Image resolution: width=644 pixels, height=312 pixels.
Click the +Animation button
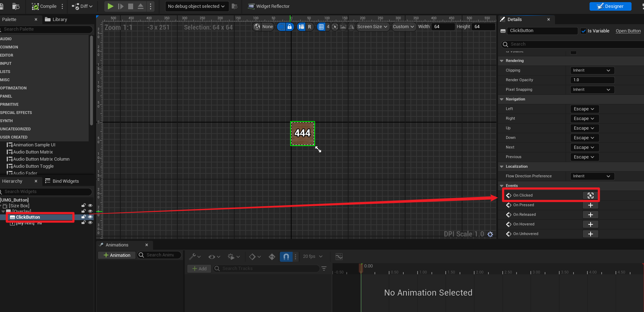tap(117, 255)
